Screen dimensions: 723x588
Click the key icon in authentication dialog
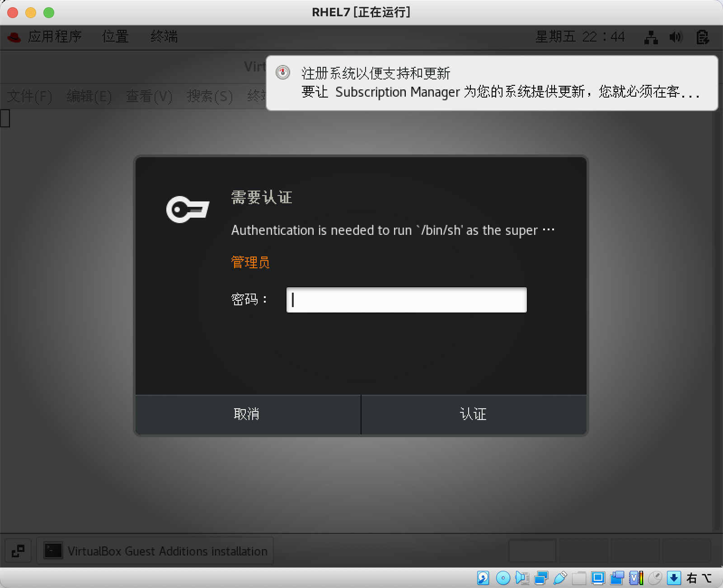pos(188,210)
